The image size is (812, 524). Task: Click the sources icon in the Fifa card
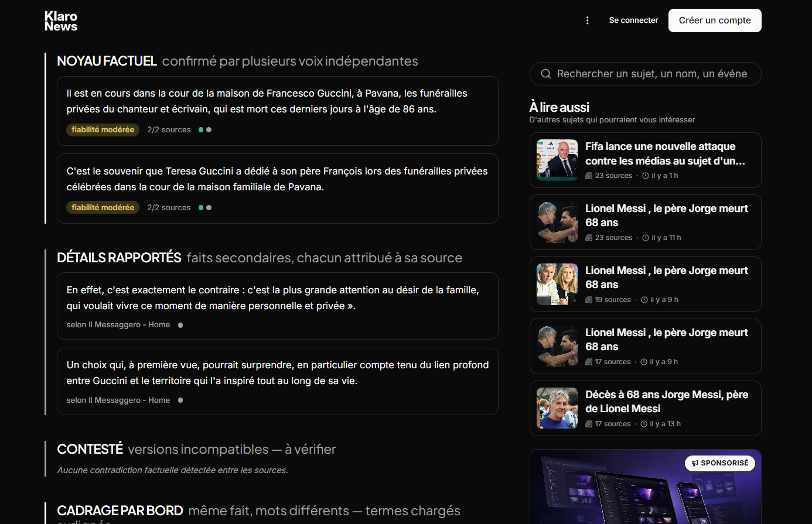589,176
